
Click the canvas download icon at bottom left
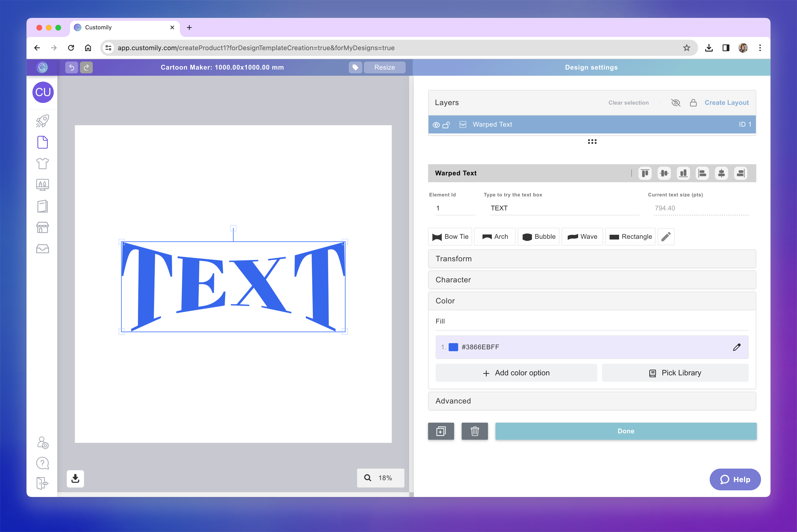point(75,479)
